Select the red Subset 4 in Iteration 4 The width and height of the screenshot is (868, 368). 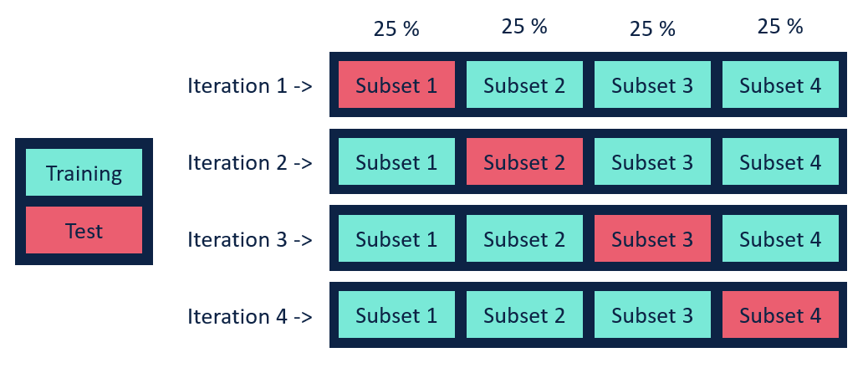[x=780, y=314]
